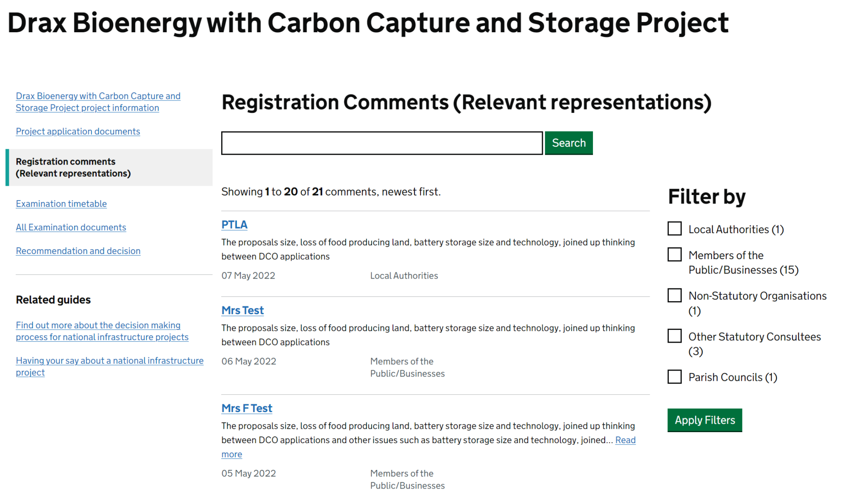Open All Examination documents page
868x497 pixels.
[71, 227]
